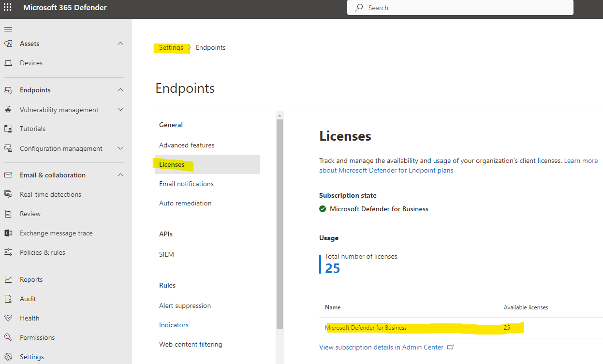The height and width of the screenshot is (364, 603).
Task: Collapse the Email & collaboration chevron
Action: tap(120, 175)
